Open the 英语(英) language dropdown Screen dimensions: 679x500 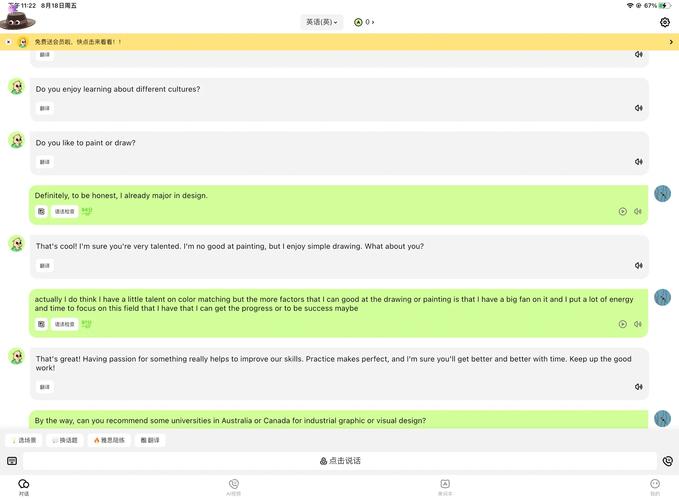[321, 22]
